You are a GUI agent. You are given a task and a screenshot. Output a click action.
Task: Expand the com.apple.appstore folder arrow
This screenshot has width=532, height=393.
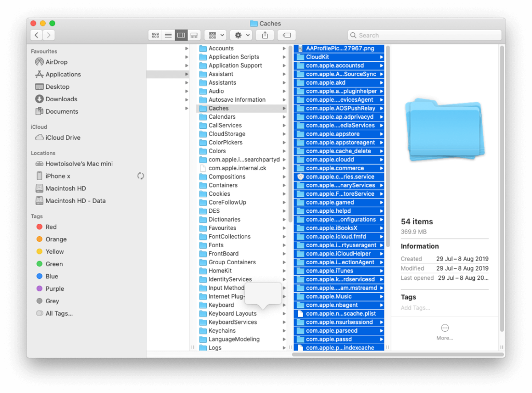381,134
